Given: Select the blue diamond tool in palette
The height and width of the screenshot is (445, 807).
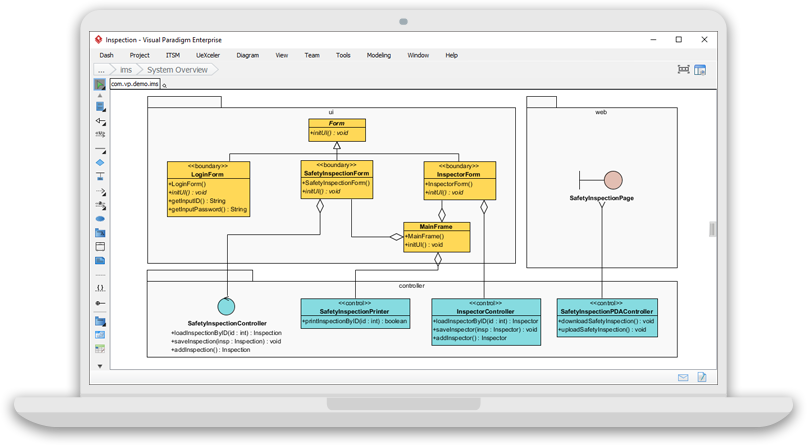Looking at the screenshot, I should [x=100, y=162].
